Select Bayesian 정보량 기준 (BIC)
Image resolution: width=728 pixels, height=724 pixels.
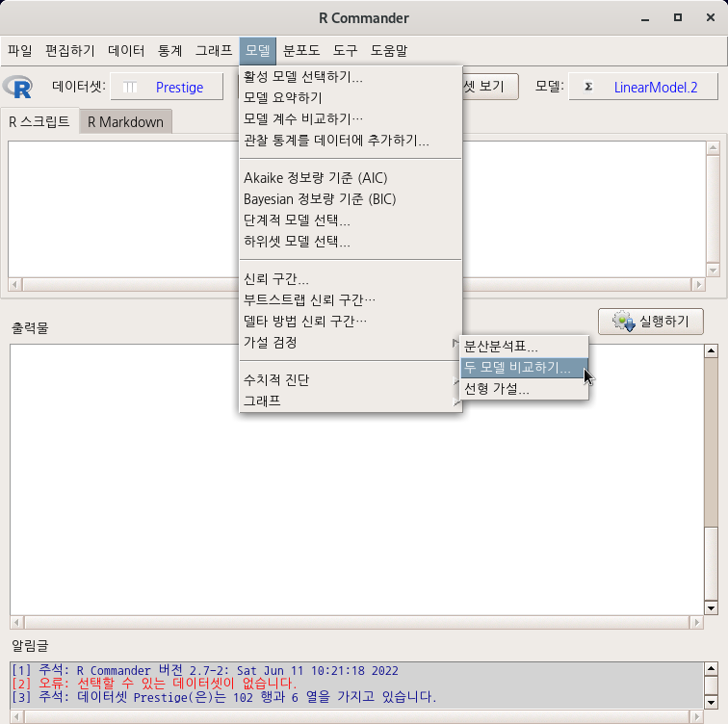351,199
